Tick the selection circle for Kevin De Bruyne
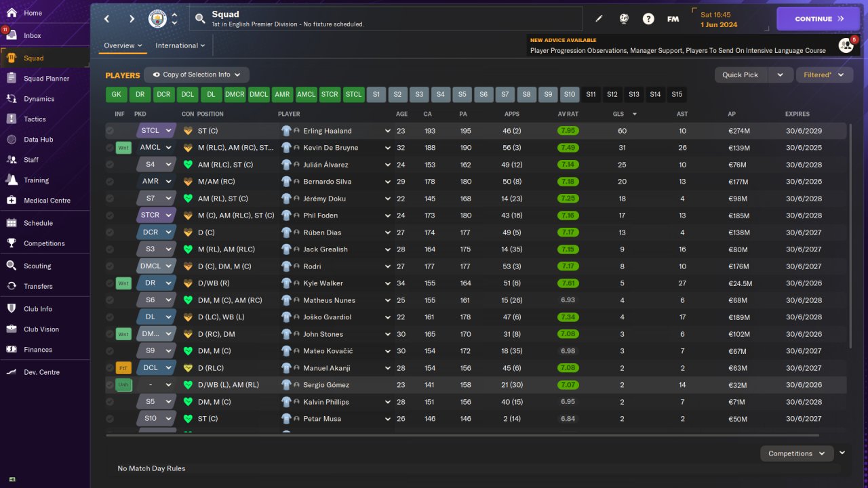Image resolution: width=868 pixels, height=488 pixels. pos(110,148)
